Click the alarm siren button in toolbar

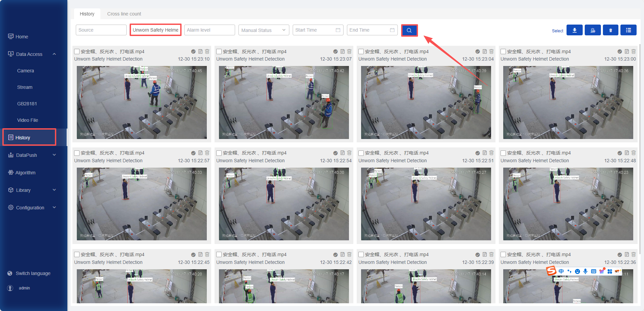point(592,30)
